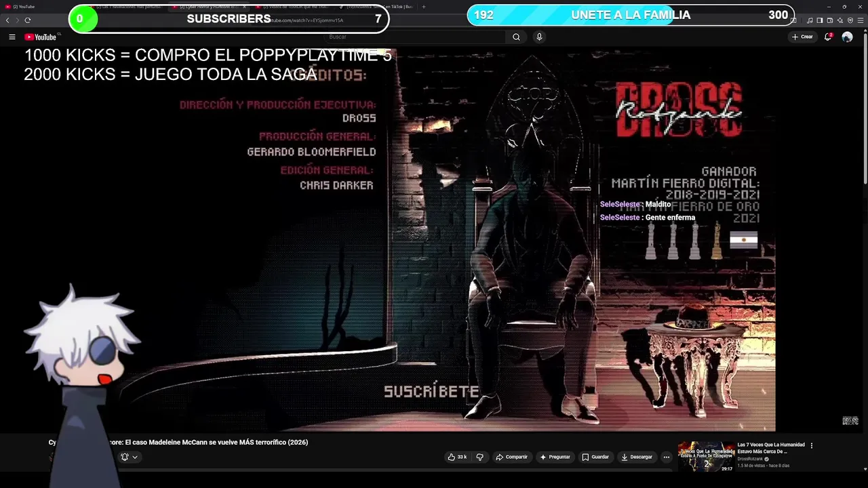
Task: Go back using the browser back arrow
Action: click(7, 20)
